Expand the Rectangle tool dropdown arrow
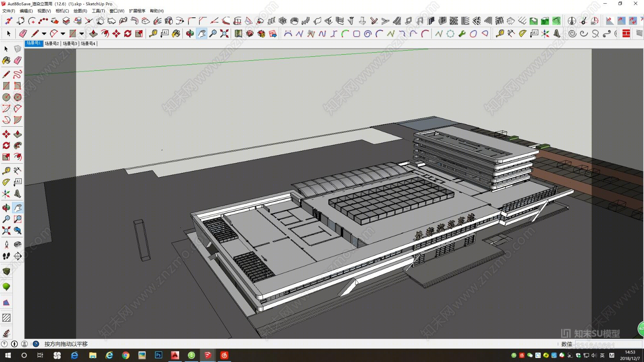 point(82,34)
